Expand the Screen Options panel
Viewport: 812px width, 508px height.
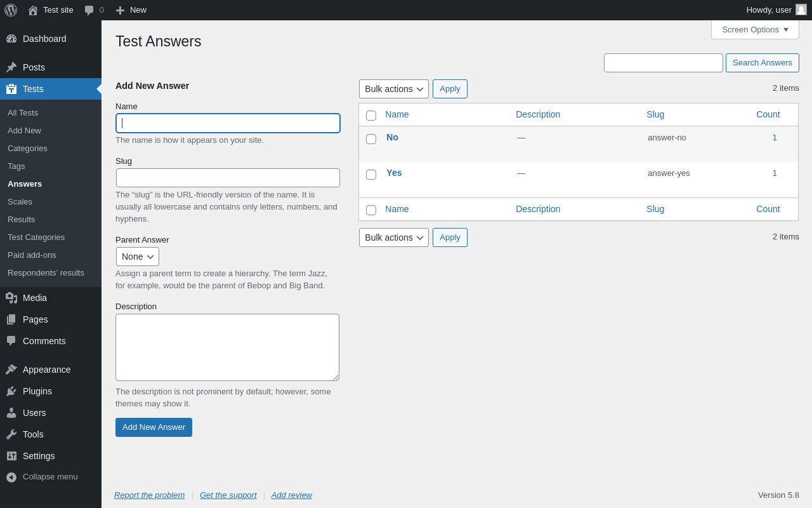click(x=755, y=29)
